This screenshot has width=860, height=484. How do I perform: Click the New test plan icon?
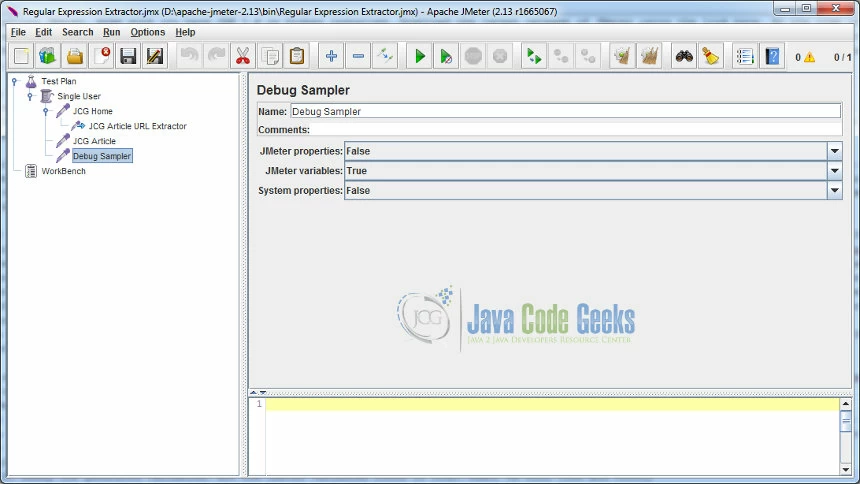click(x=21, y=56)
